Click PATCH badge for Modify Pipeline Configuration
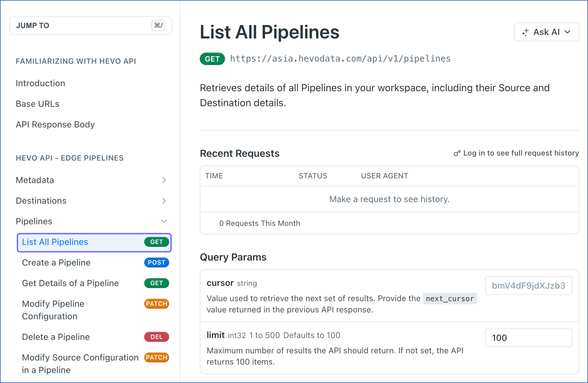Image resolution: width=588 pixels, height=383 pixels. 157,304
